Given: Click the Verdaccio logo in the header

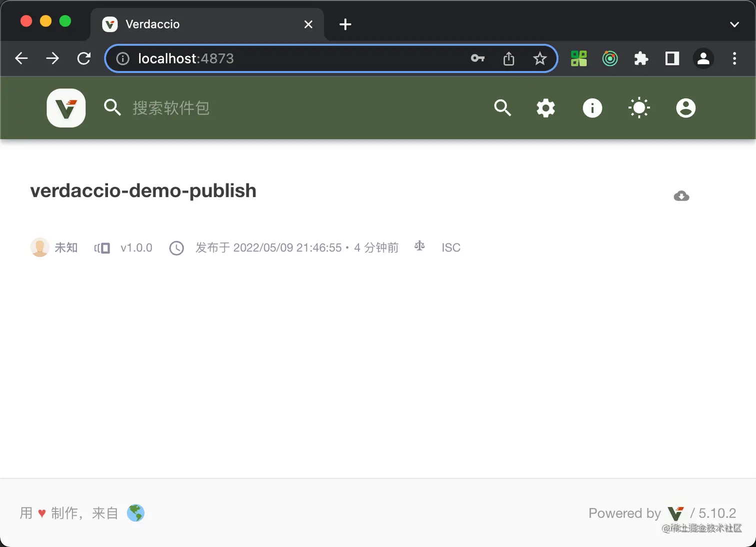Looking at the screenshot, I should point(66,107).
